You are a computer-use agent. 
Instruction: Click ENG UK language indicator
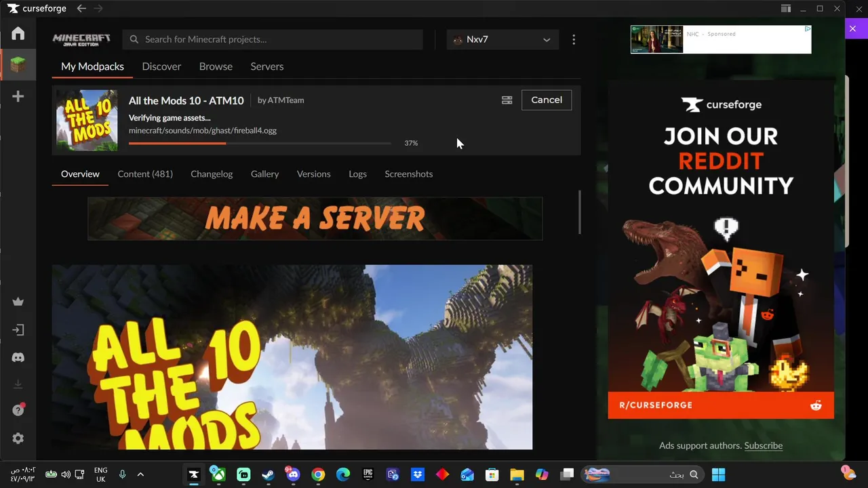click(100, 474)
